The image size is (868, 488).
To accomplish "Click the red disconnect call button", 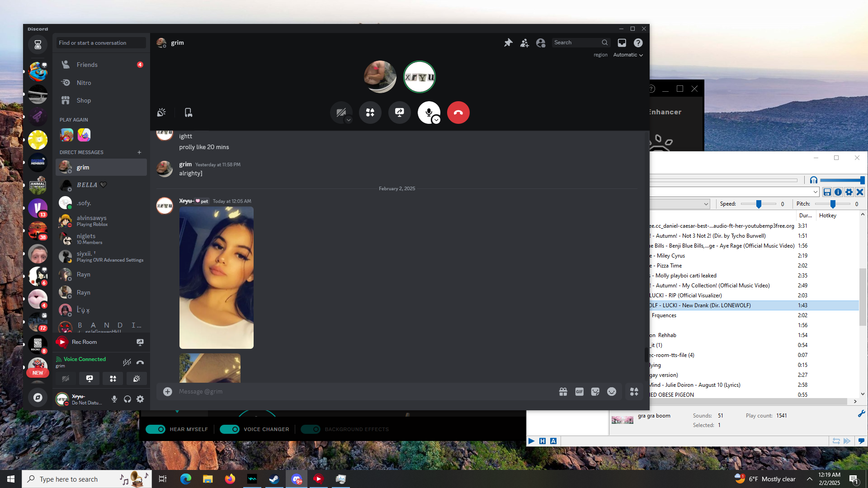I will pos(458,113).
